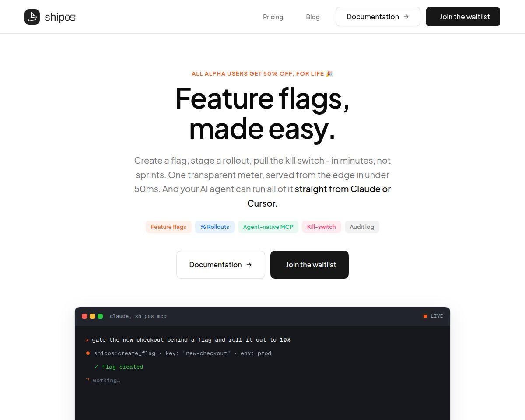Viewport: 525px width, 420px height.
Task: Click the alpha users 50% off banner
Action: (262, 73)
